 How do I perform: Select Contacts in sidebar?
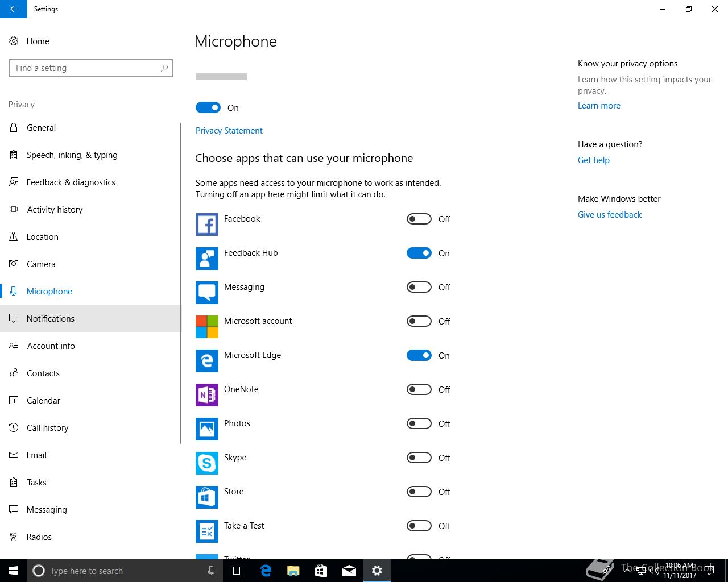[90, 373]
